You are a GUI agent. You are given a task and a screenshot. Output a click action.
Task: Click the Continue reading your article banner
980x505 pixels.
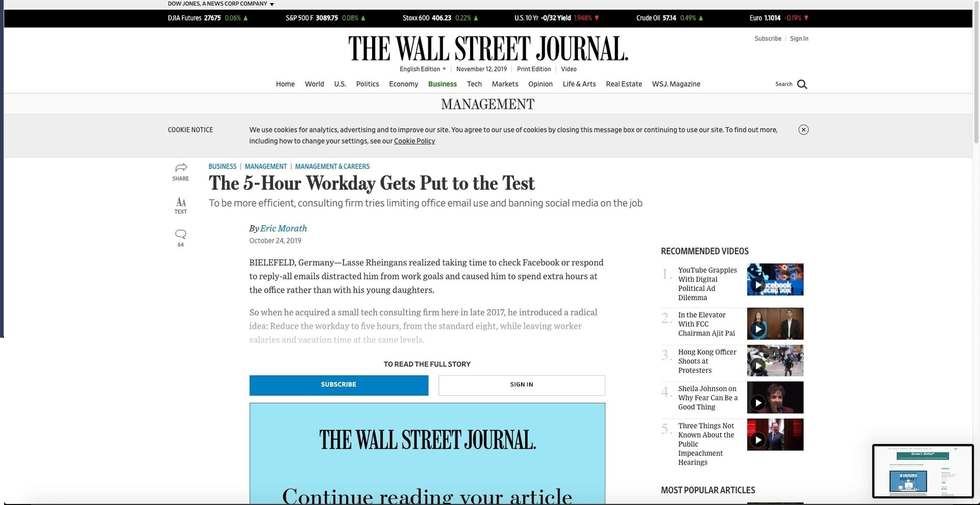(x=427, y=453)
